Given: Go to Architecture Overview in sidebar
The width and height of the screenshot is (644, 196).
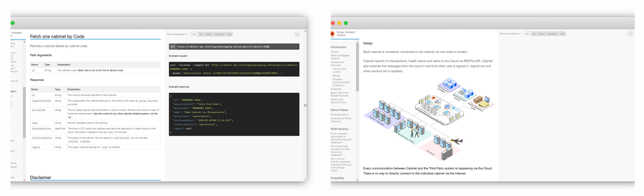Looking at the screenshot, I should point(337,64).
